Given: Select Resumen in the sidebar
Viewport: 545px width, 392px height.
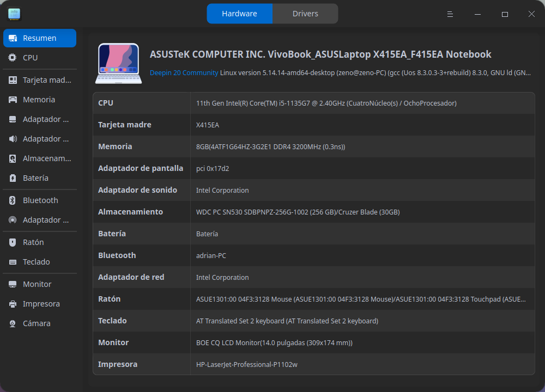Looking at the screenshot, I should point(40,38).
